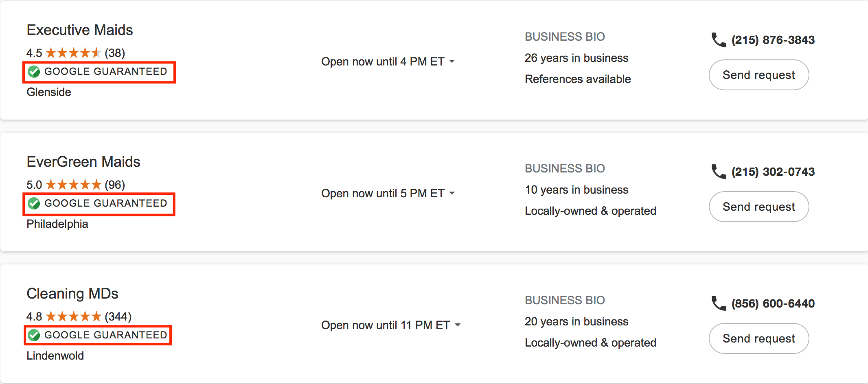Click the phone icon for Executive Maids

pos(719,40)
